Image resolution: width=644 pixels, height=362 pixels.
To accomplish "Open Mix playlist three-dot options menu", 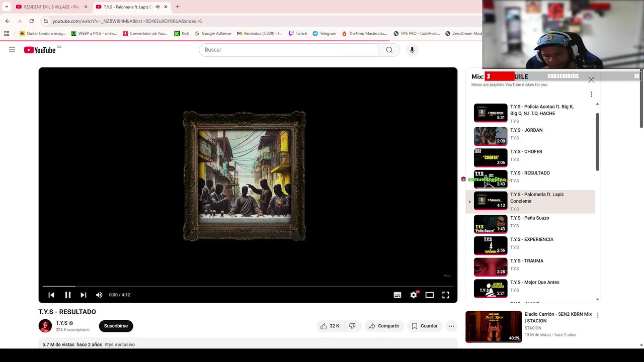I will coord(591,94).
